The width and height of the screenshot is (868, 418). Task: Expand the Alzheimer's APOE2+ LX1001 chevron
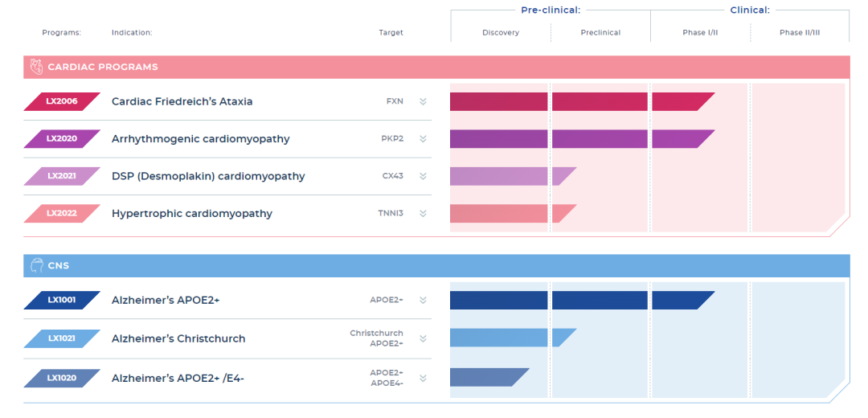point(423,301)
